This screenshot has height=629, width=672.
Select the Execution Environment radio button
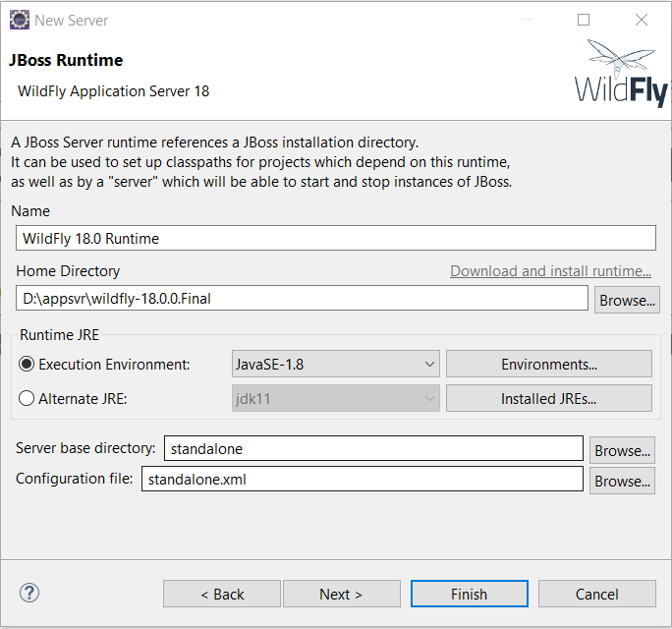point(27,364)
